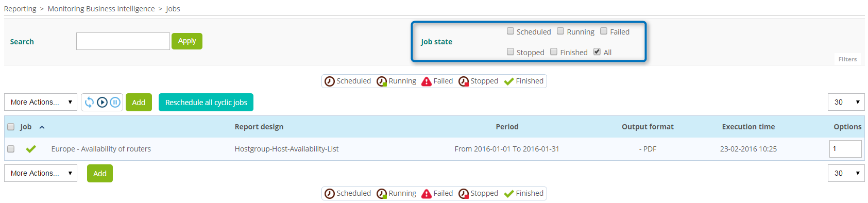Sort by the Job column header
The width and height of the screenshot is (868, 203).
click(26, 127)
